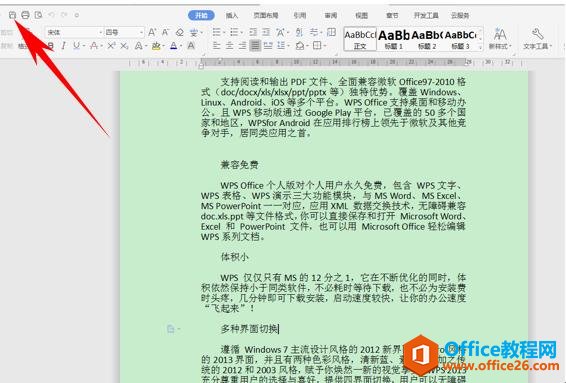Screen dimensions: 566x383
Task: Click the heading text 兼容免费
Action: tap(239, 165)
